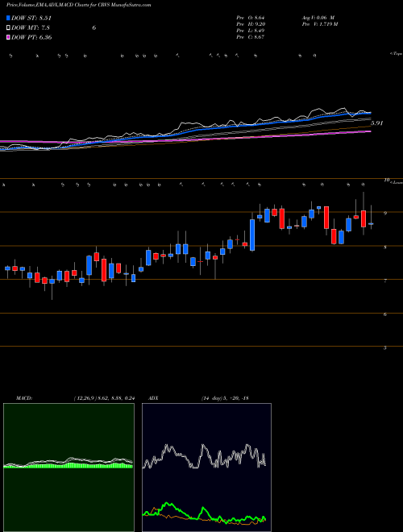Click the 'Pre H: 9.20' value
This screenshot has width=403, height=532.
click(x=251, y=24)
